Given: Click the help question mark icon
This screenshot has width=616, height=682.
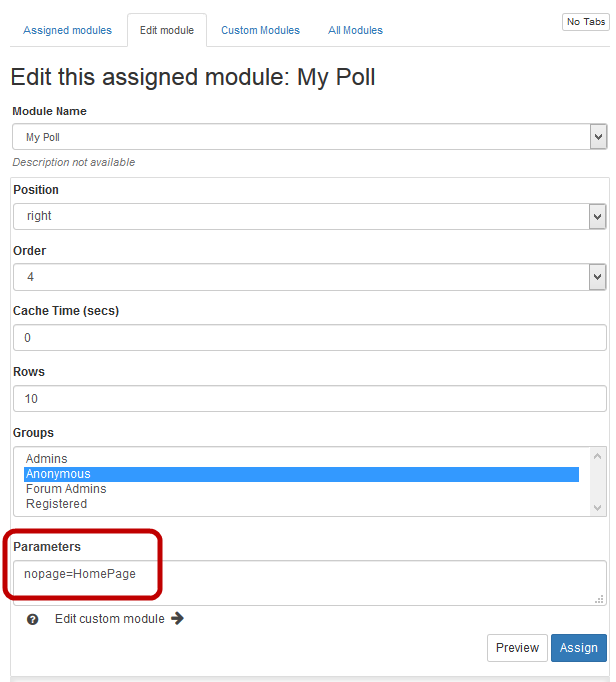Looking at the screenshot, I should [x=33, y=619].
